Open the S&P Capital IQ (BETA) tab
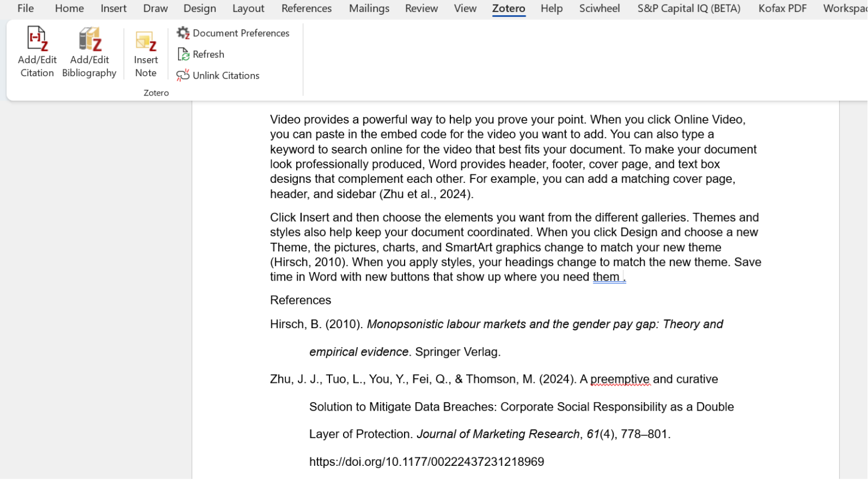Image resolution: width=868 pixels, height=480 pixels. 688,8
